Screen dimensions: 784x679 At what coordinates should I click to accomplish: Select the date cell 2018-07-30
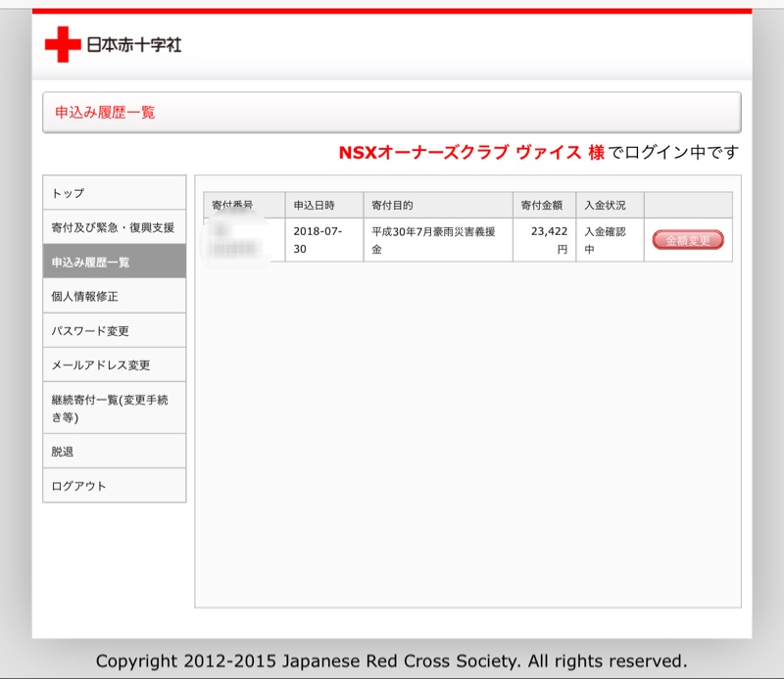pyautogui.click(x=324, y=240)
